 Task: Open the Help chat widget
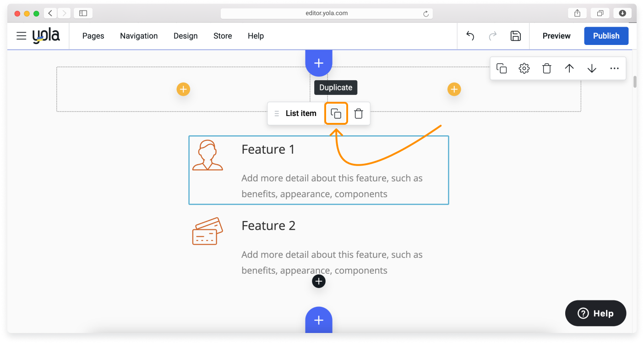point(595,313)
